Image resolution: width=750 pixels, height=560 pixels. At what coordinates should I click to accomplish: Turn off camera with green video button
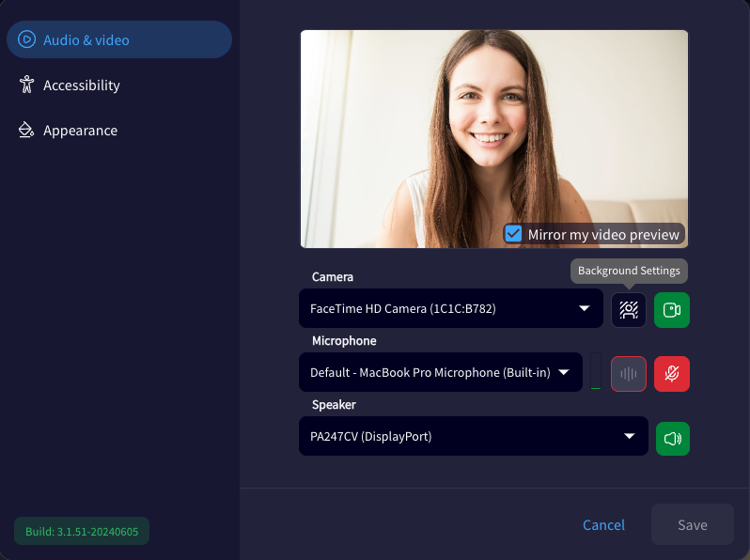pyautogui.click(x=672, y=310)
